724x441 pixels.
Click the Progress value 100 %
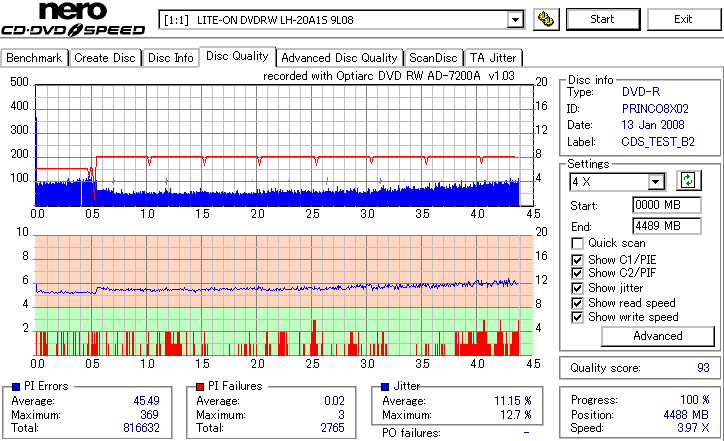click(694, 400)
